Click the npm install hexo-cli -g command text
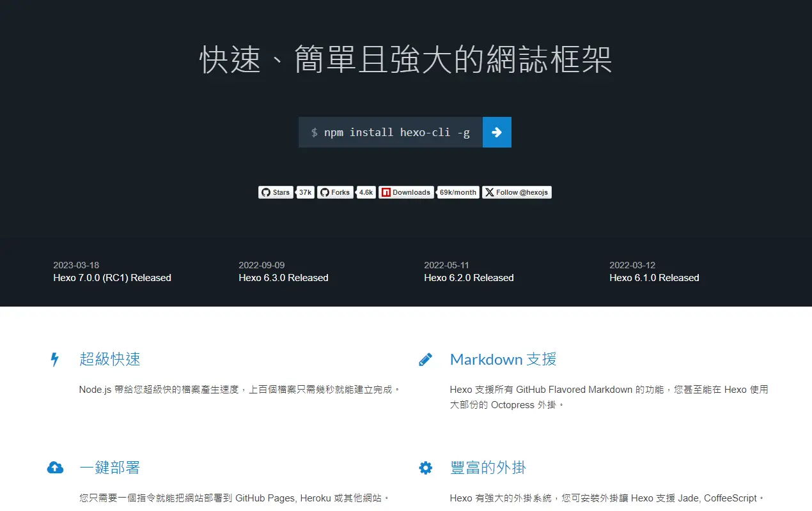 tap(396, 133)
